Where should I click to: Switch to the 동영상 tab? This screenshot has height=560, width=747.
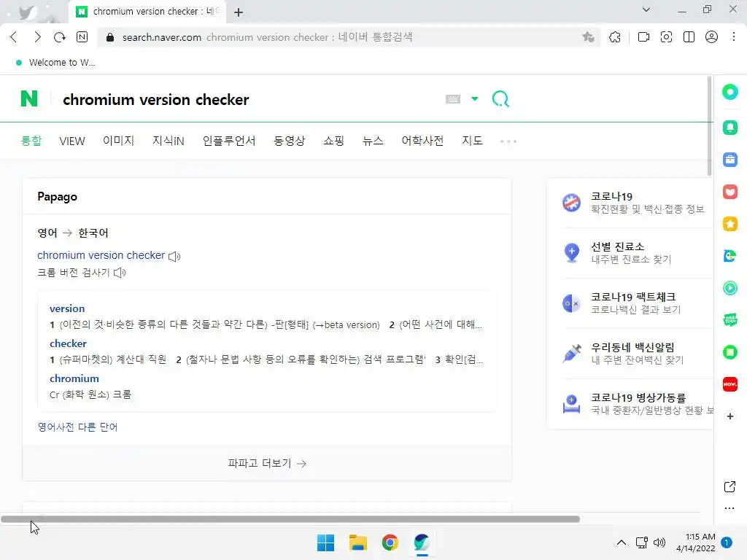pyautogui.click(x=289, y=141)
